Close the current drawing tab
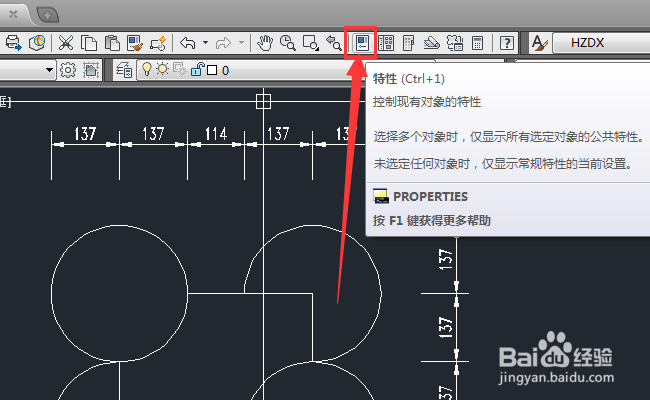Screen dimensions: 650x400 13,15
